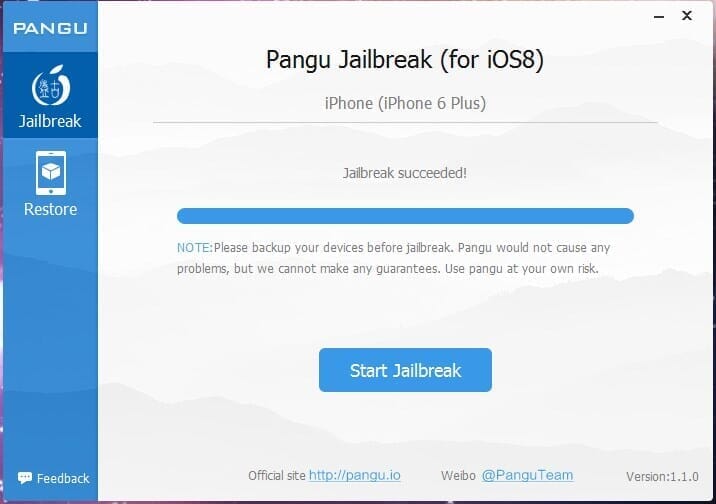Viewport: 716px width, 504px height.
Task: Click the Weibo text label
Action: (458, 476)
